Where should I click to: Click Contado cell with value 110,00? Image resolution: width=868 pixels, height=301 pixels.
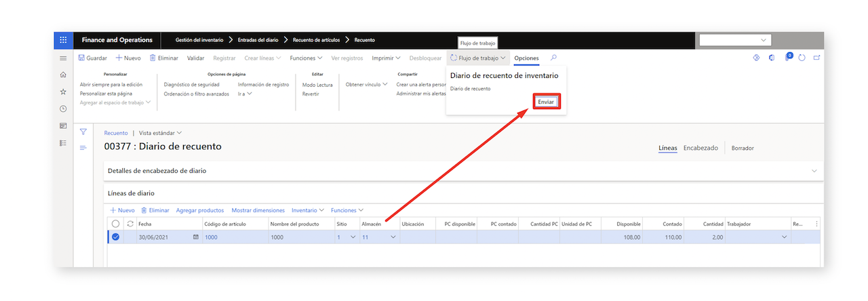pyautogui.click(x=663, y=237)
